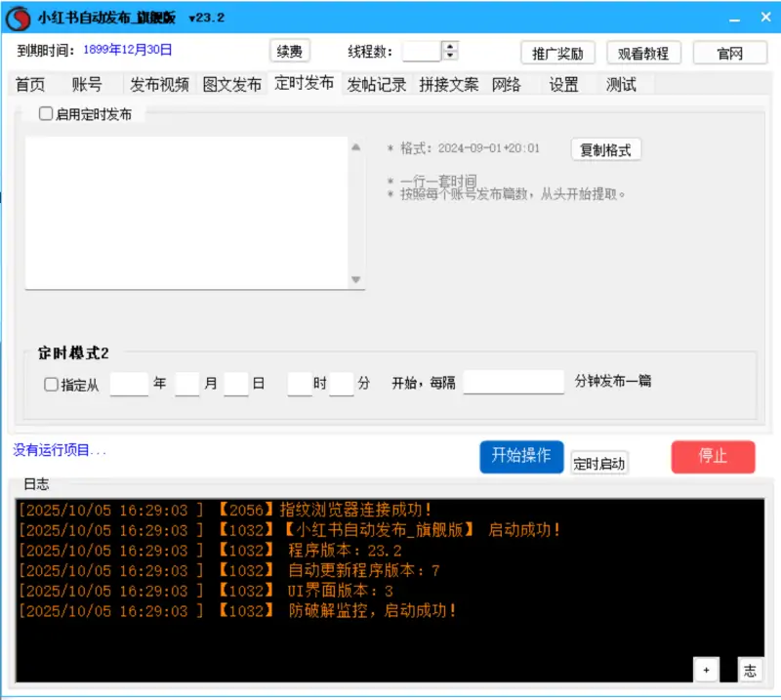Tick the 指定从 checkbox
Viewport: 781px width, 700px height.
point(52,385)
